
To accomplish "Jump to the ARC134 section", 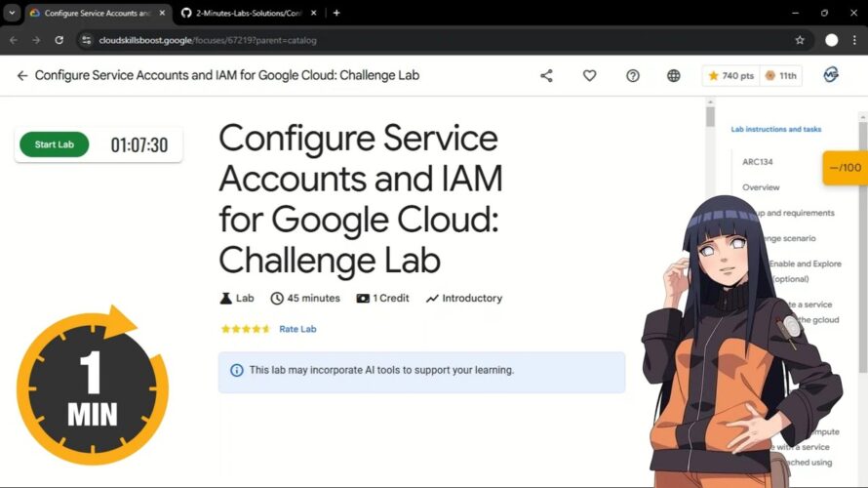I will click(757, 162).
